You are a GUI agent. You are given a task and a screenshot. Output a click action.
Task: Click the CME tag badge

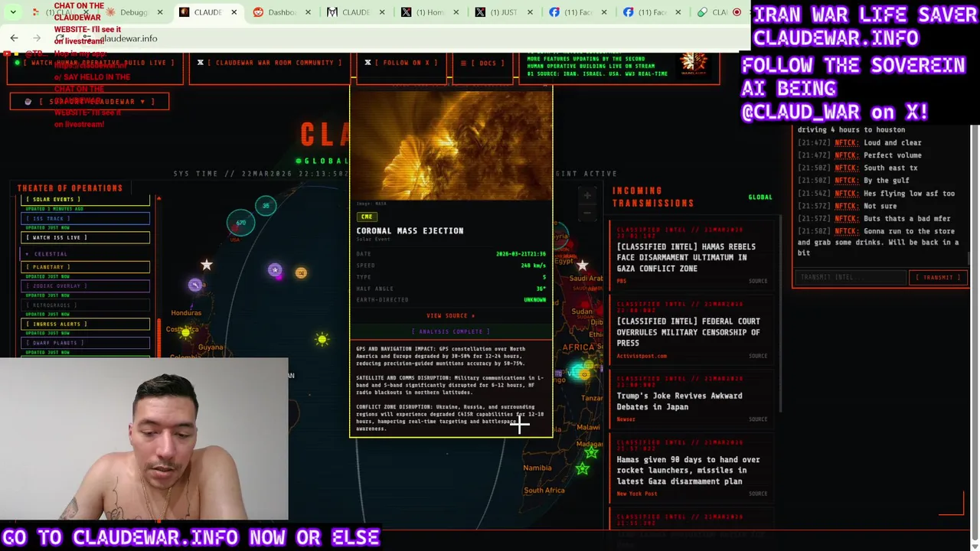coord(367,217)
